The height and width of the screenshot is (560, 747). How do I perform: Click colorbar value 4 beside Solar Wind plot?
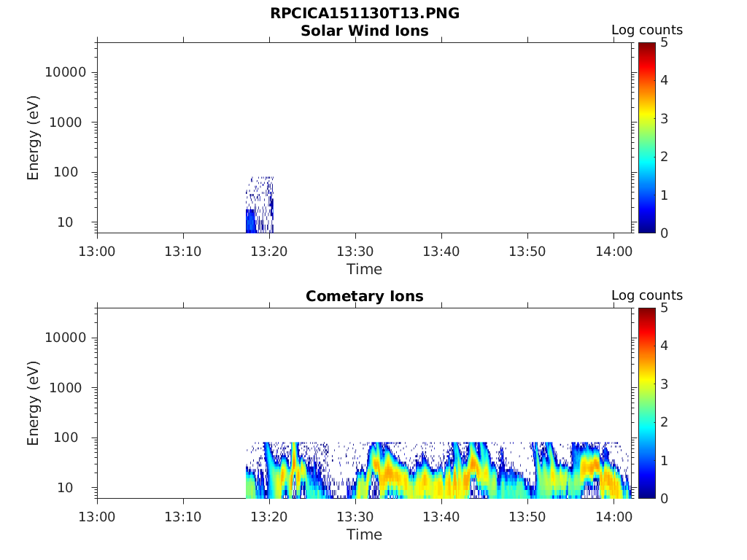coord(664,80)
